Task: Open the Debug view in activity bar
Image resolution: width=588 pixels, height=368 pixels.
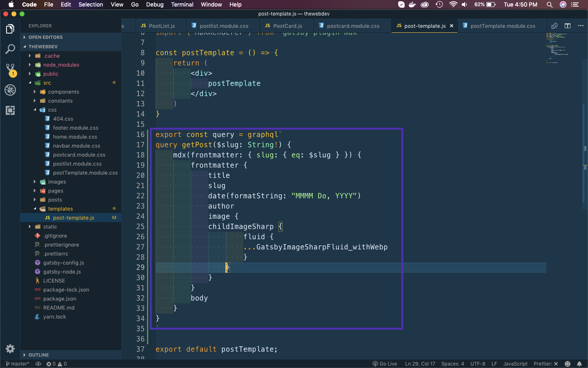Action: (x=10, y=90)
